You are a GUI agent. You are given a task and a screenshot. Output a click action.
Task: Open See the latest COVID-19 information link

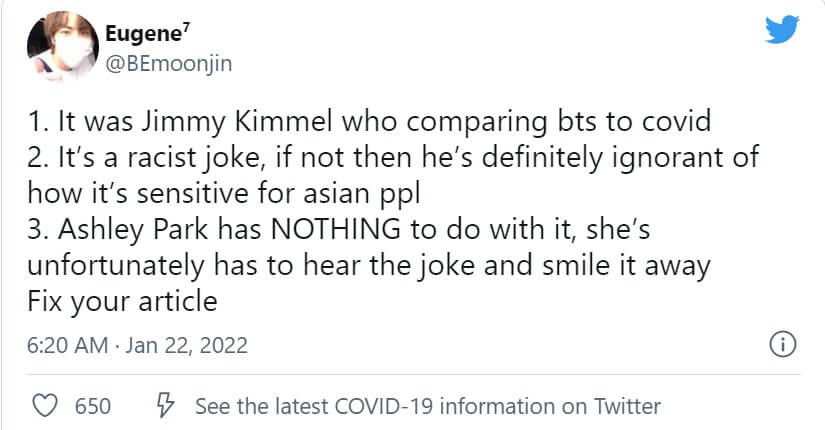tap(427, 406)
